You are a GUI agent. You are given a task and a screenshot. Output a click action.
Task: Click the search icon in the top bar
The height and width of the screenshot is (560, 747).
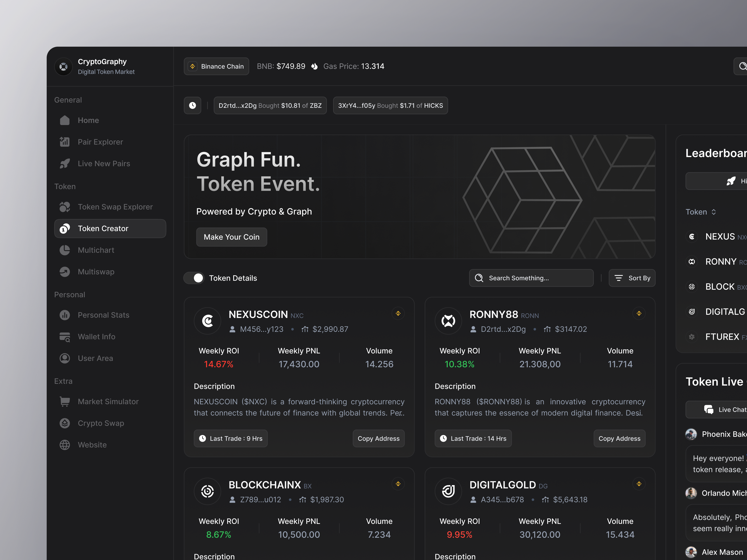click(742, 66)
